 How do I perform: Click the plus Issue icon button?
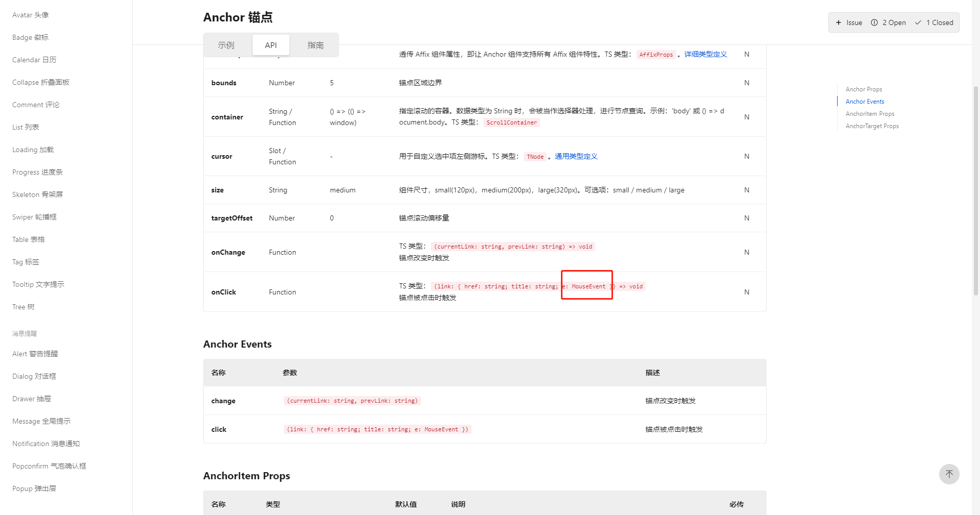849,22
